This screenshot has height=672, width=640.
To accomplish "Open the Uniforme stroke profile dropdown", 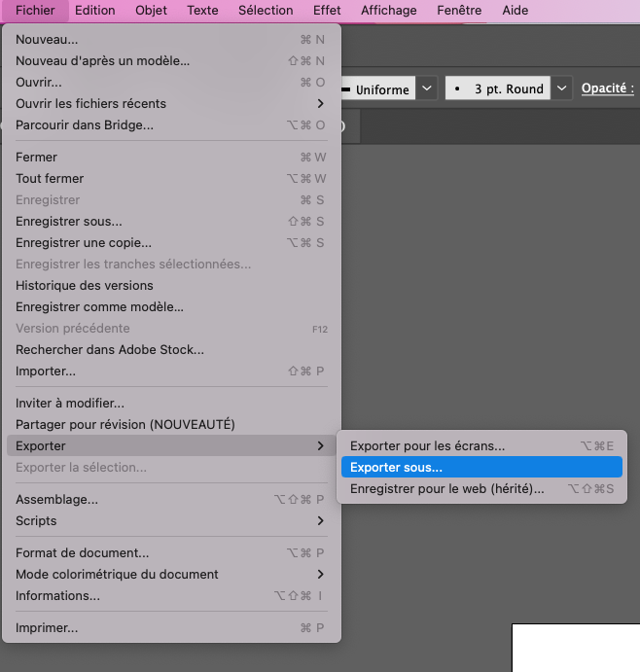I will (x=427, y=89).
